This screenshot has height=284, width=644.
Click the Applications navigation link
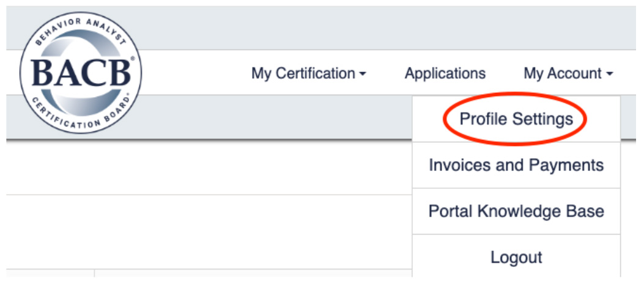click(445, 73)
